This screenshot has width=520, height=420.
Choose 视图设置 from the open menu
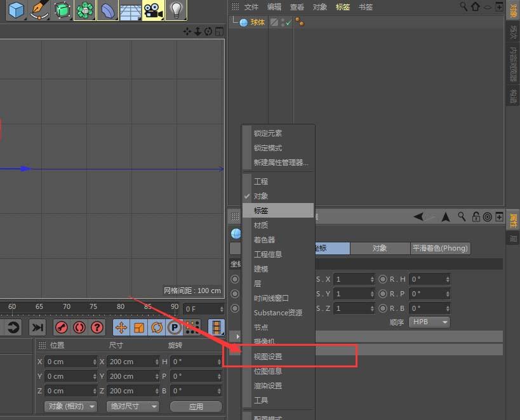(x=269, y=356)
